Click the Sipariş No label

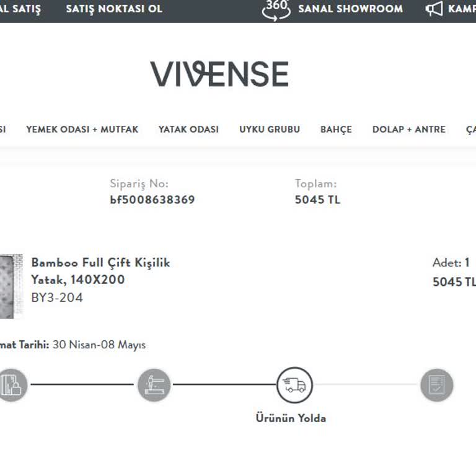(139, 184)
